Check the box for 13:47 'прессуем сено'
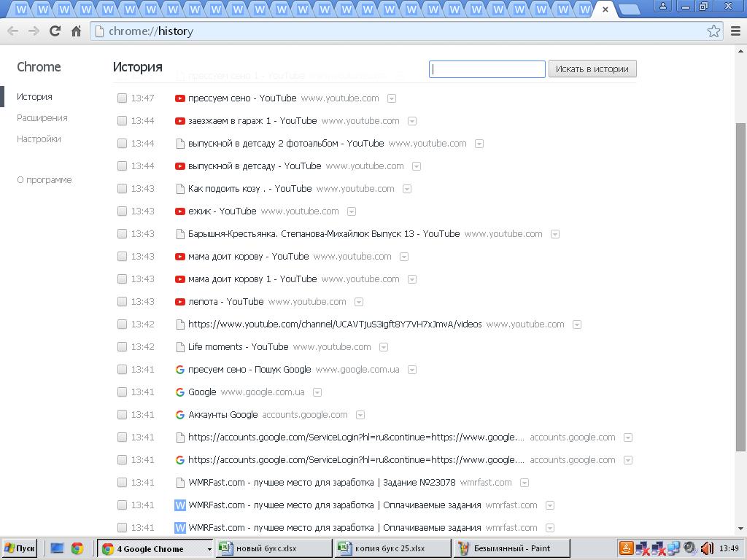 click(x=122, y=98)
